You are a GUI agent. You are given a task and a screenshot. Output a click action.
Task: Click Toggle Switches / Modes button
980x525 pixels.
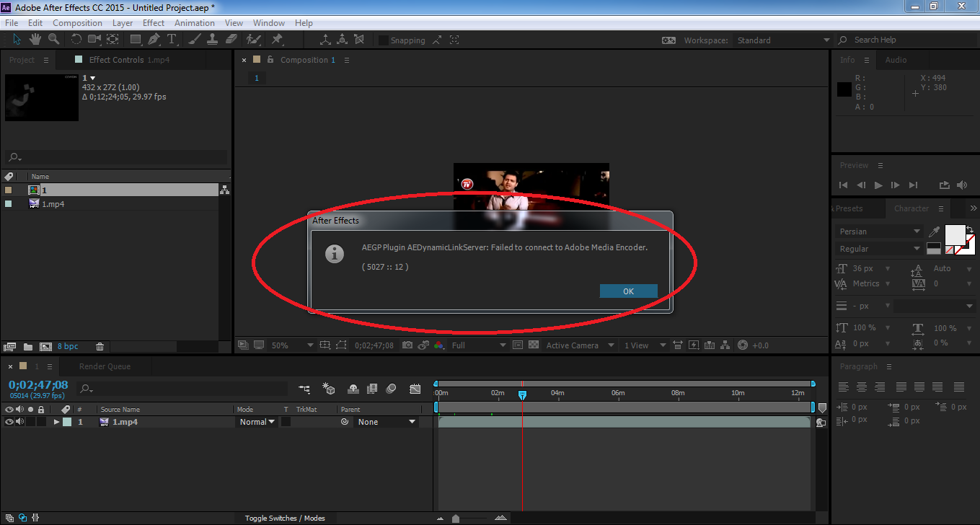coord(285,518)
